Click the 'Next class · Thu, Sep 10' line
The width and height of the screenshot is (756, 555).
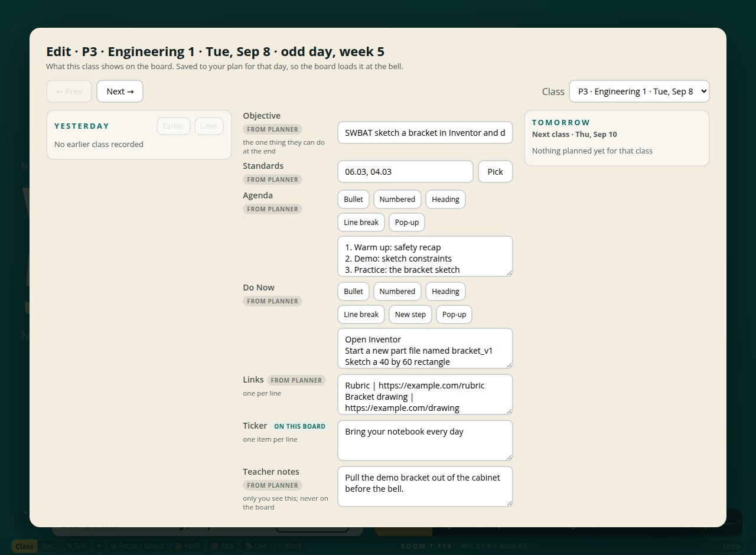(x=575, y=135)
